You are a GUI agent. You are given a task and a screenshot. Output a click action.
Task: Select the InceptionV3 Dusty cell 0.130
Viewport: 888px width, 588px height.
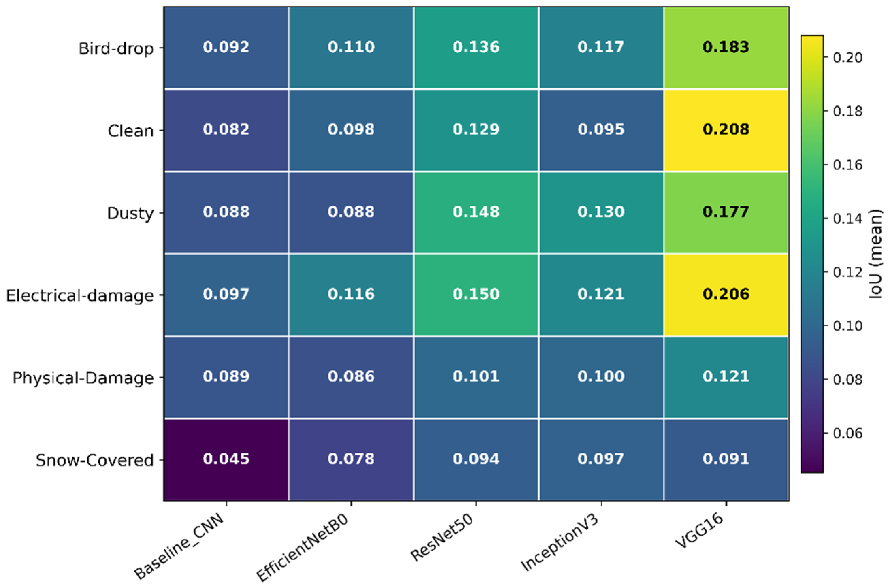click(601, 213)
